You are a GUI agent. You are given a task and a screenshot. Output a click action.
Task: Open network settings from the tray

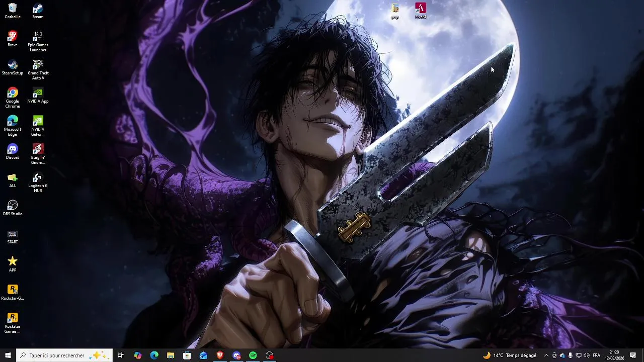578,355
